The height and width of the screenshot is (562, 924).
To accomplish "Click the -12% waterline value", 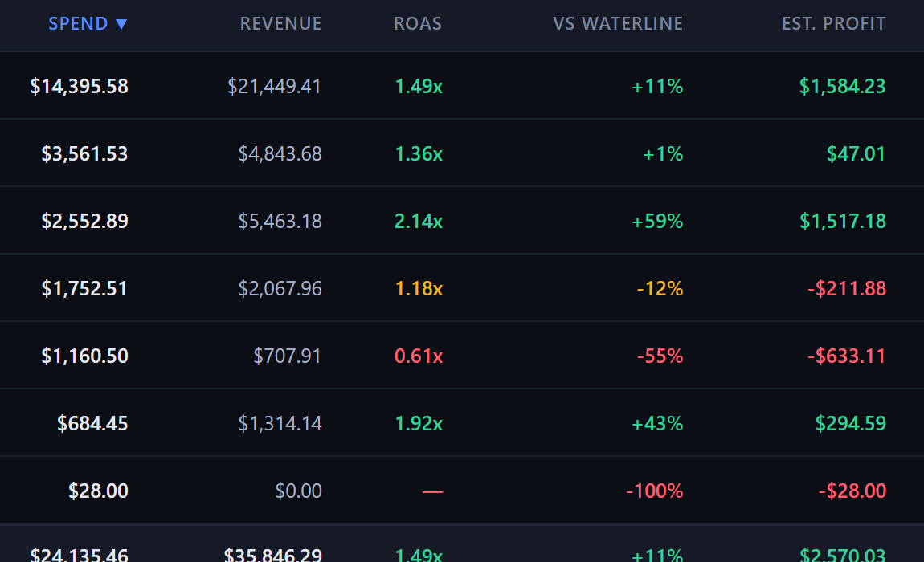I will 660,289.
